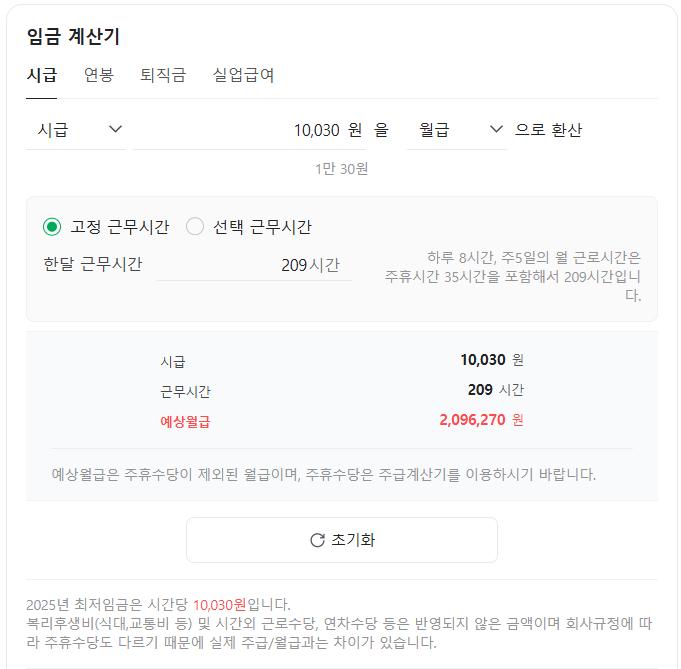Click the 시급 value 10,030 in results summary
Screen dimensions: 681x669
(484, 360)
